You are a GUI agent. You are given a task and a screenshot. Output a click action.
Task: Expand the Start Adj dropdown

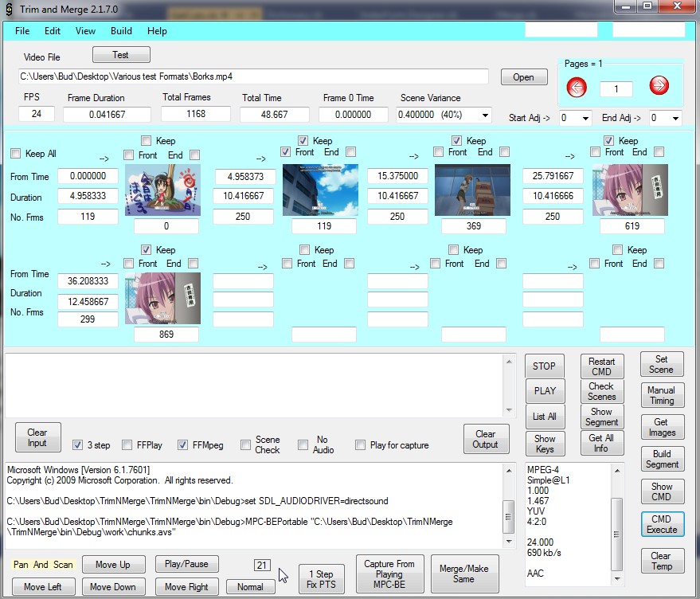585,119
